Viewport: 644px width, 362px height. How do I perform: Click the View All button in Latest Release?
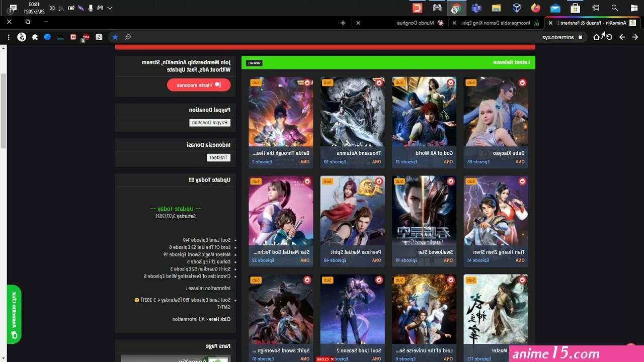(x=254, y=63)
